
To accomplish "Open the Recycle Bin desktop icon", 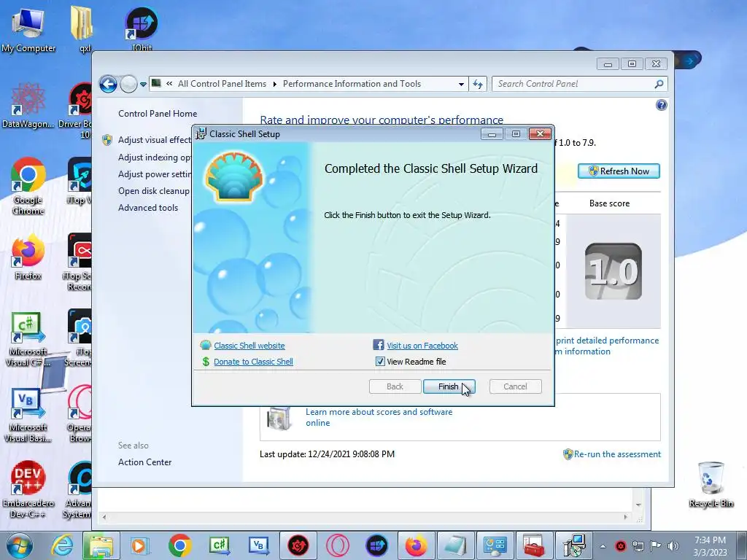I will pyautogui.click(x=711, y=485).
